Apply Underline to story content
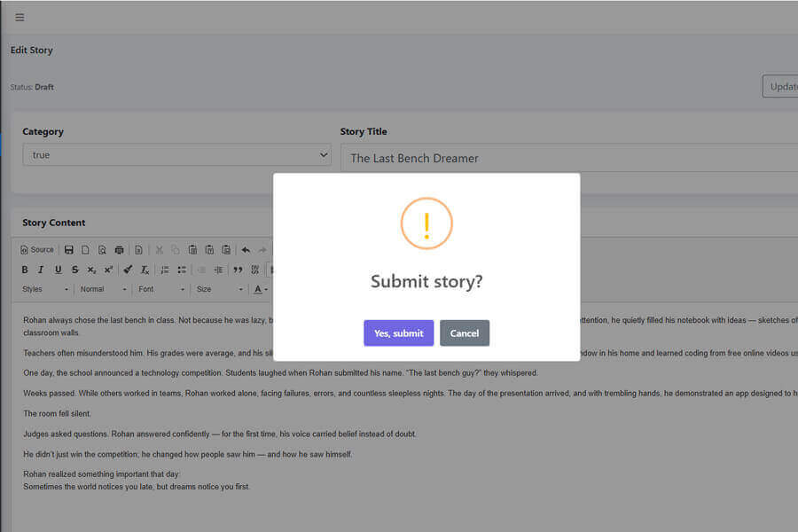This screenshot has width=798, height=532. coord(58,269)
